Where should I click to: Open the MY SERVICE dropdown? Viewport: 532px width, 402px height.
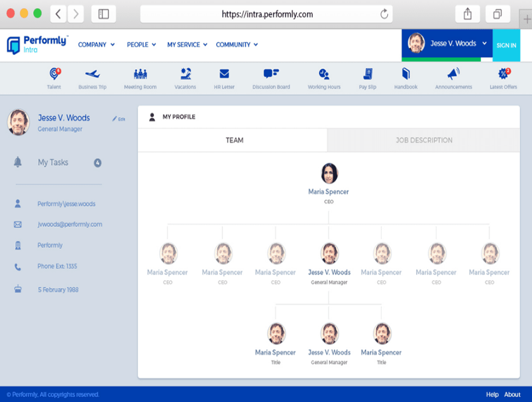(x=187, y=45)
